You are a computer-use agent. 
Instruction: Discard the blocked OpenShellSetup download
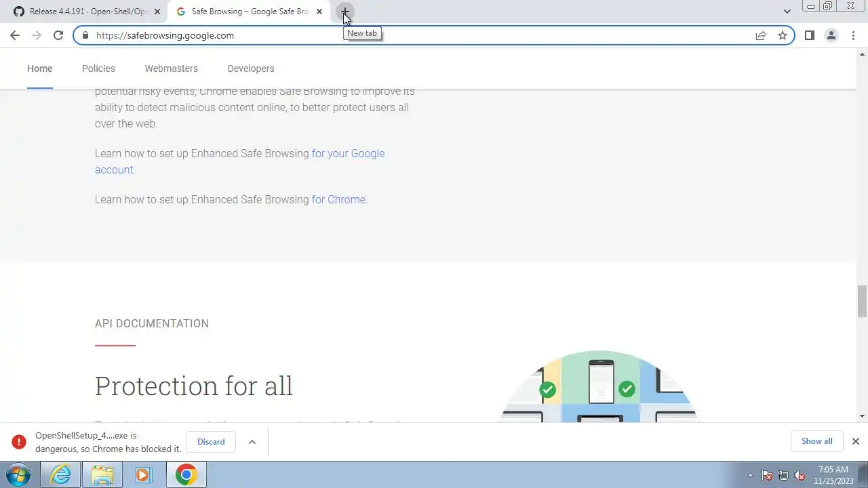click(211, 442)
